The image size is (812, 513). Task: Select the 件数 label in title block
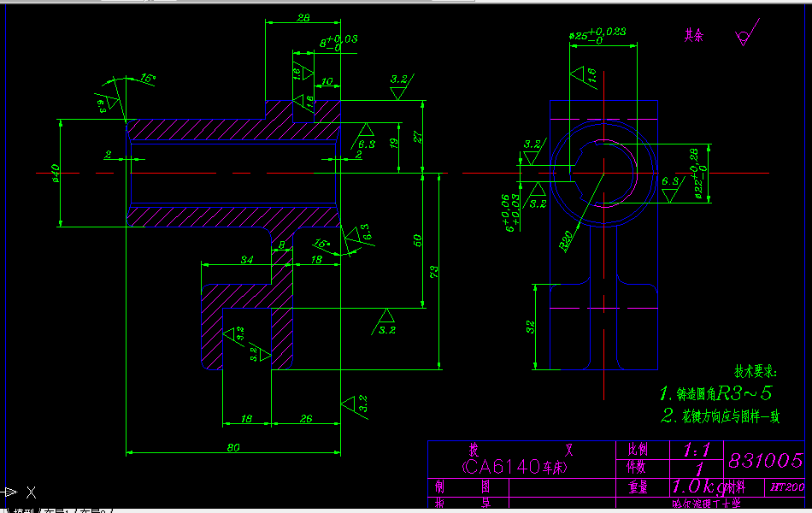pos(637,468)
